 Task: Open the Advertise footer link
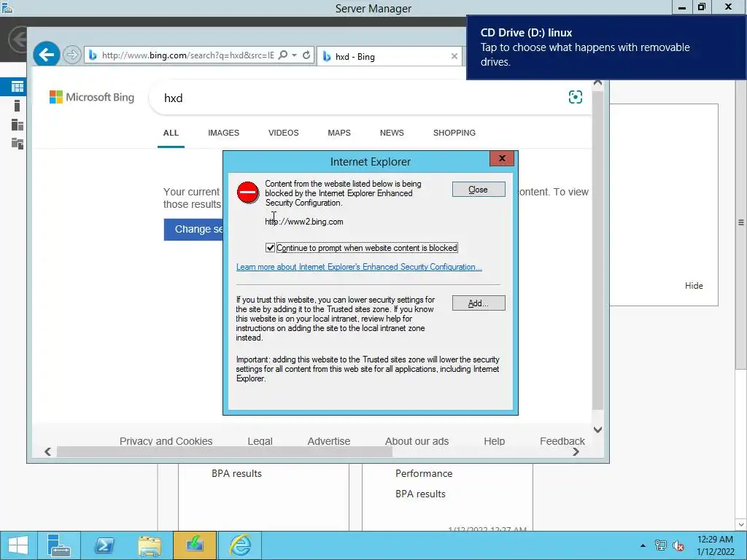329,441
